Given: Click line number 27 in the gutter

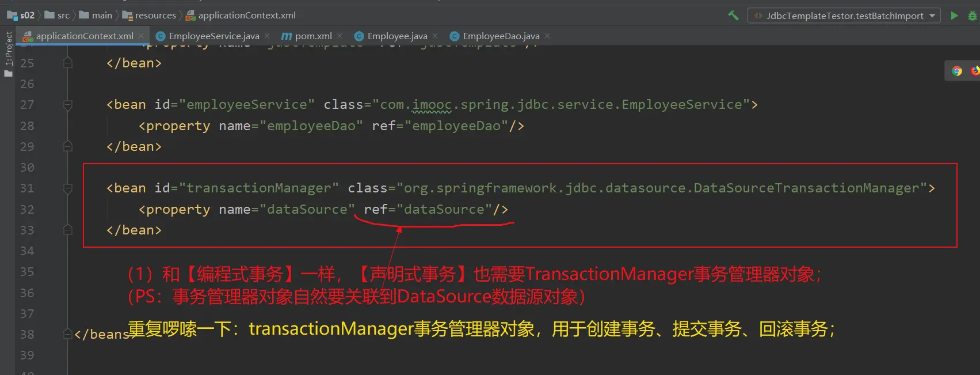Looking at the screenshot, I should tap(27, 105).
